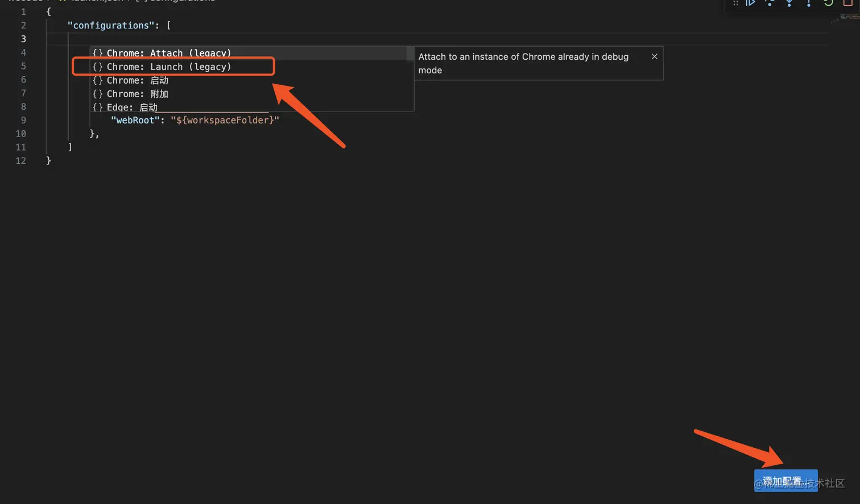Click the "${workspaceFolder}" value
Image resolution: width=860 pixels, height=504 pixels.
(225, 120)
